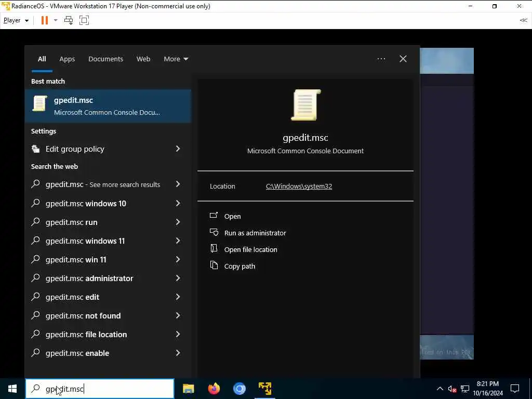
Task: Click search icon beside 'gpedit.msc enable'
Action: 36,353
